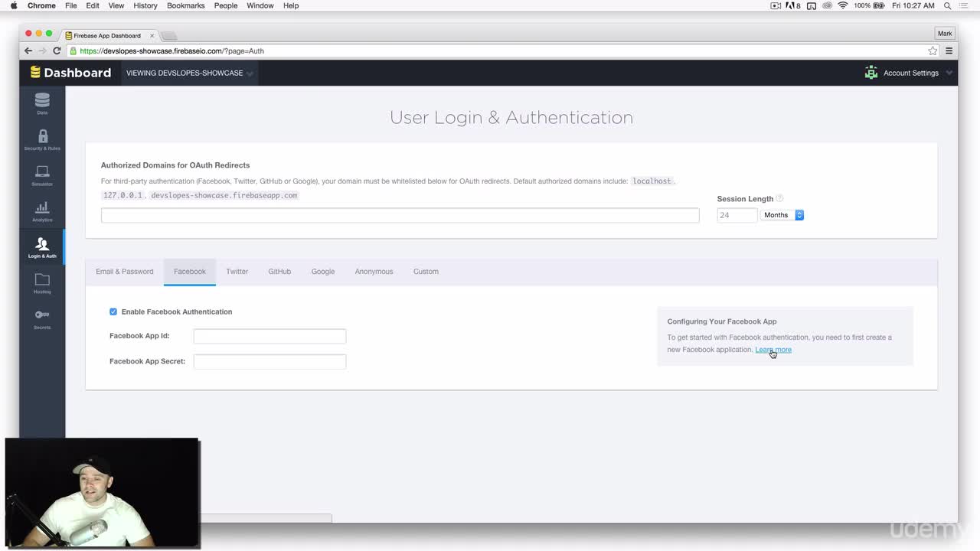Switch to Email & Password tab
Viewport: 980px width, 551px height.
tap(125, 272)
